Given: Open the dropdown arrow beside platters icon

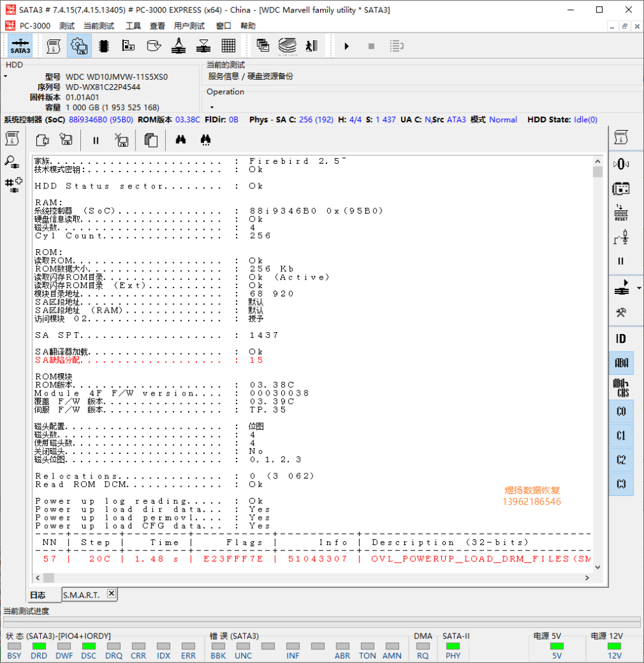Looking at the screenshot, I should tap(639, 288).
